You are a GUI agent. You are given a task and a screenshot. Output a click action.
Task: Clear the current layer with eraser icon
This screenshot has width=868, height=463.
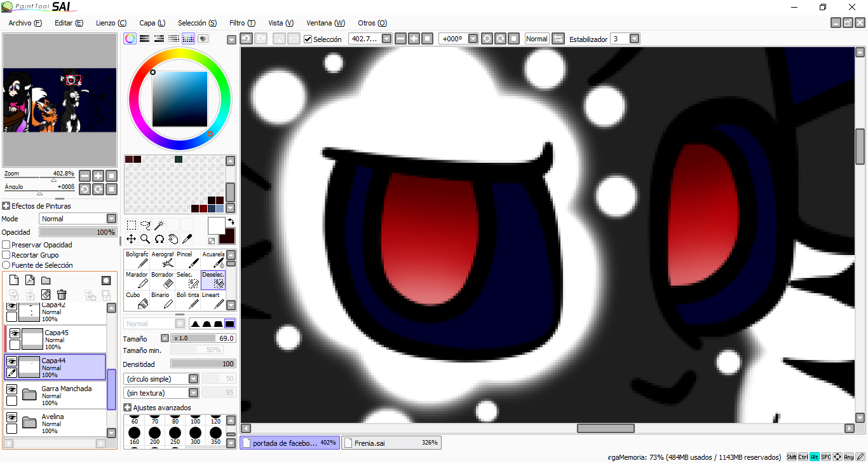click(x=46, y=294)
